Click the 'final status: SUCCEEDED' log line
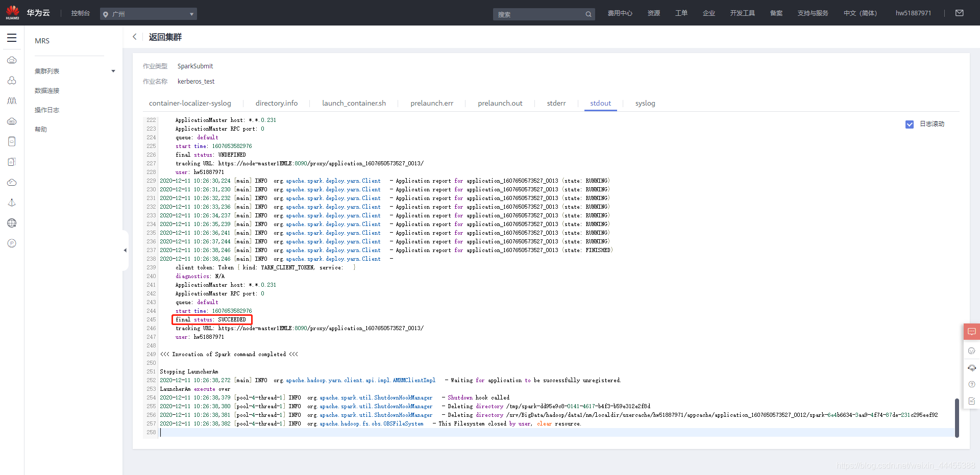This screenshot has height=475, width=980. coord(211,320)
